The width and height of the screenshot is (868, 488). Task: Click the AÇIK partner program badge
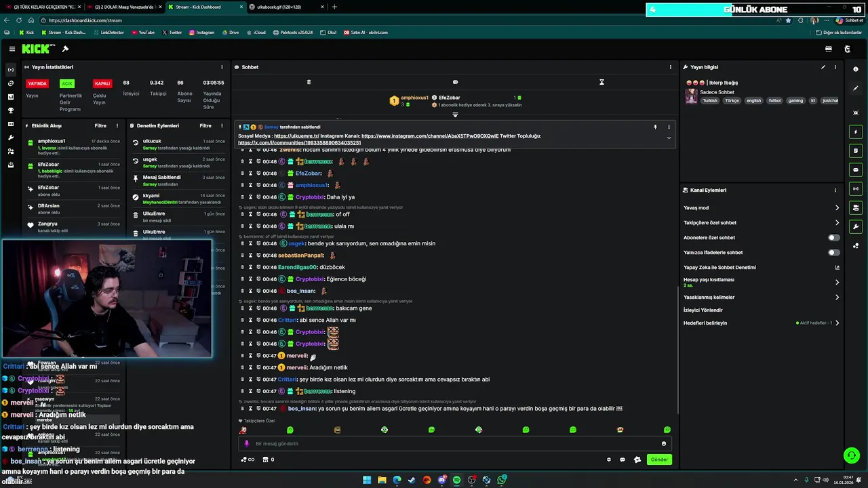66,83
